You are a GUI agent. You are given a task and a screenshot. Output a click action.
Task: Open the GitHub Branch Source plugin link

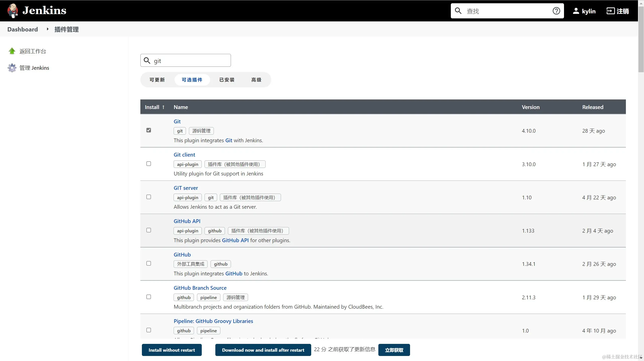(x=200, y=288)
